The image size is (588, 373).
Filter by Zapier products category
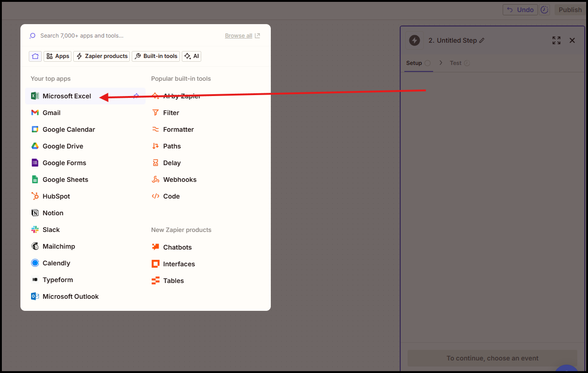pyautogui.click(x=102, y=56)
